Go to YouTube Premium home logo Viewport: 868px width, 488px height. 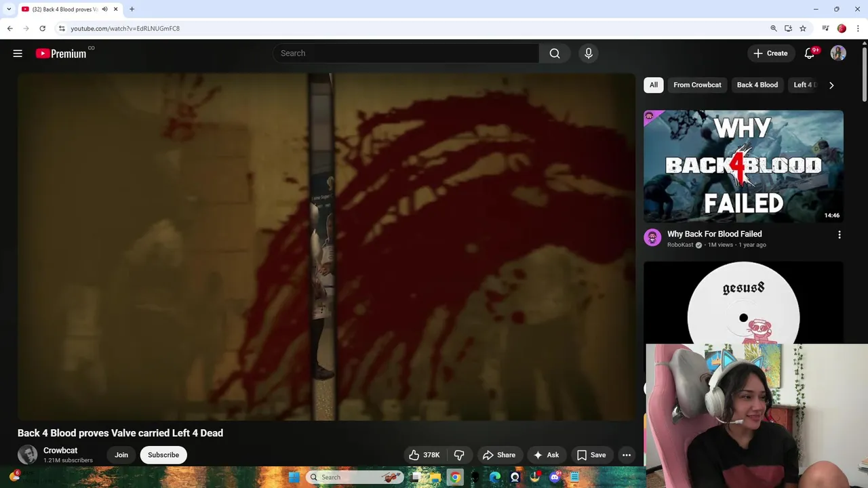61,54
